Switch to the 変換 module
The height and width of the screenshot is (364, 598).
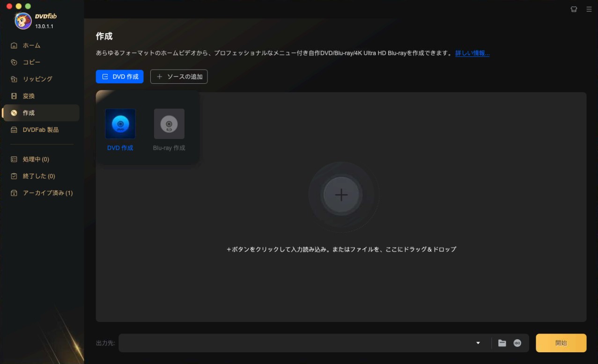coord(41,96)
